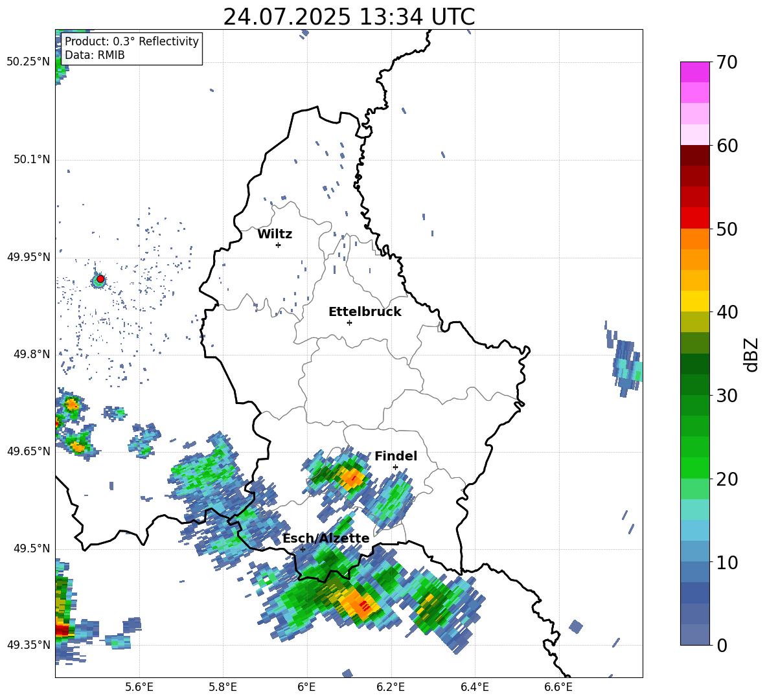This screenshot has height=700, width=767.
Task: Click the 6.4°E longitude label
Action: click(x=474, y=687)
